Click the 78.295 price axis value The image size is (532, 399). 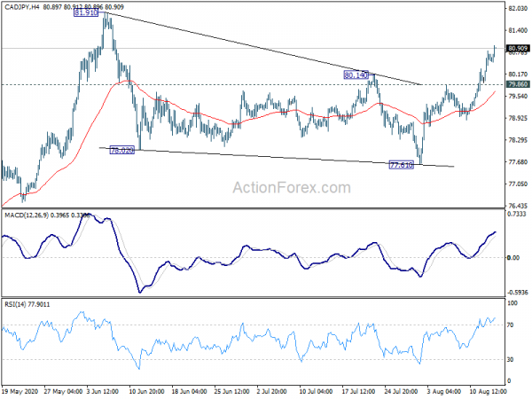(x=518, y=140)
